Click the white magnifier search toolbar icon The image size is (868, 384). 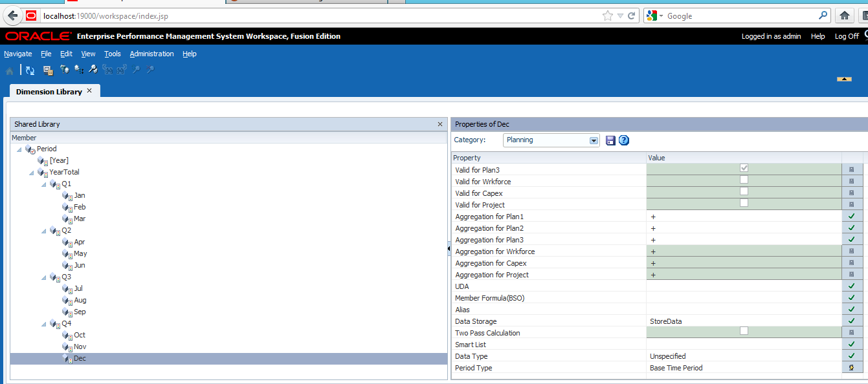(93, 69)
